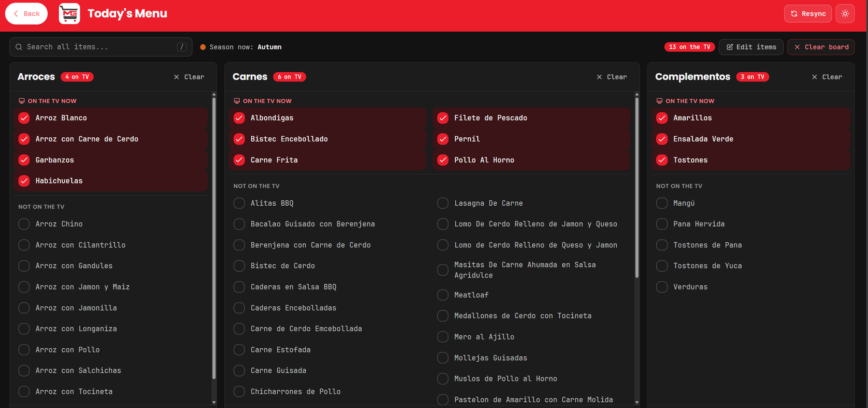868x408 pixels.
Task: Click the store logo icon beside Today's Menu
Action: click(x=69, y=13)
